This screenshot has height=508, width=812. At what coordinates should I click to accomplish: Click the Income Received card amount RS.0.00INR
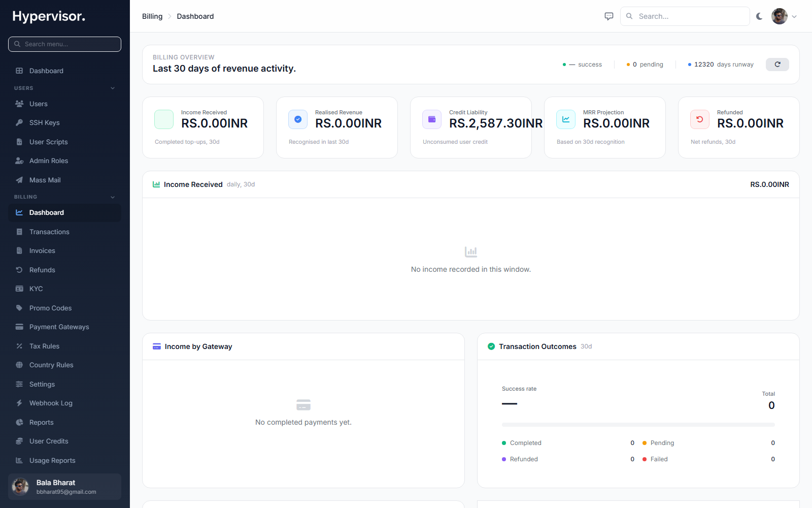pyautogui.click(x=215, y=123)
